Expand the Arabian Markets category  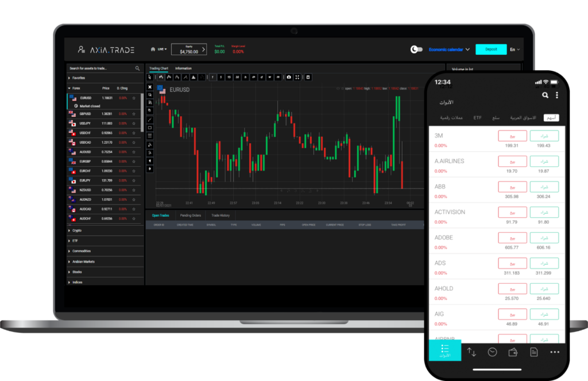click(x=105, y=261)
